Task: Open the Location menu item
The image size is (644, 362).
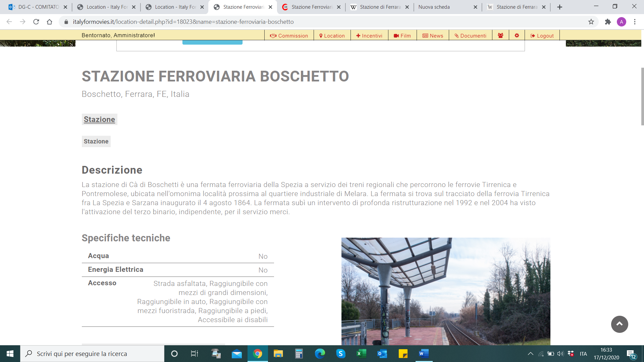Action: point(332,36)
